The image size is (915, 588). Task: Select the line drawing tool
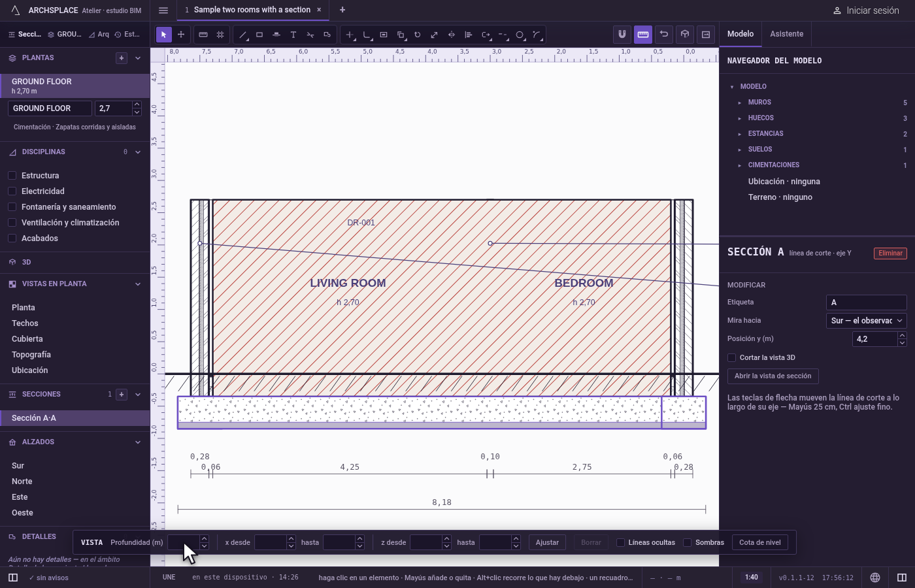tap(242, 35)
